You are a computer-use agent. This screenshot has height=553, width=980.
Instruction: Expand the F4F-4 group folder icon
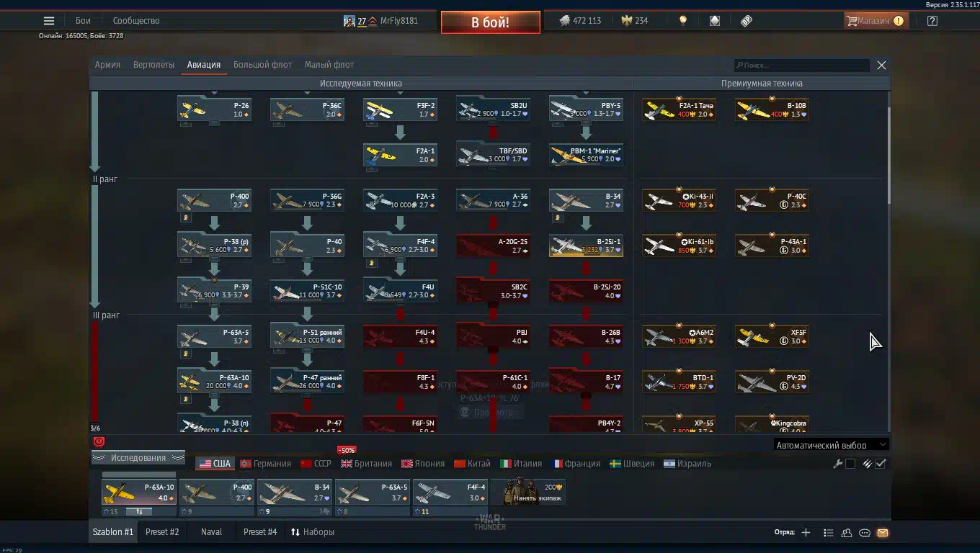[x=371, y=263]
